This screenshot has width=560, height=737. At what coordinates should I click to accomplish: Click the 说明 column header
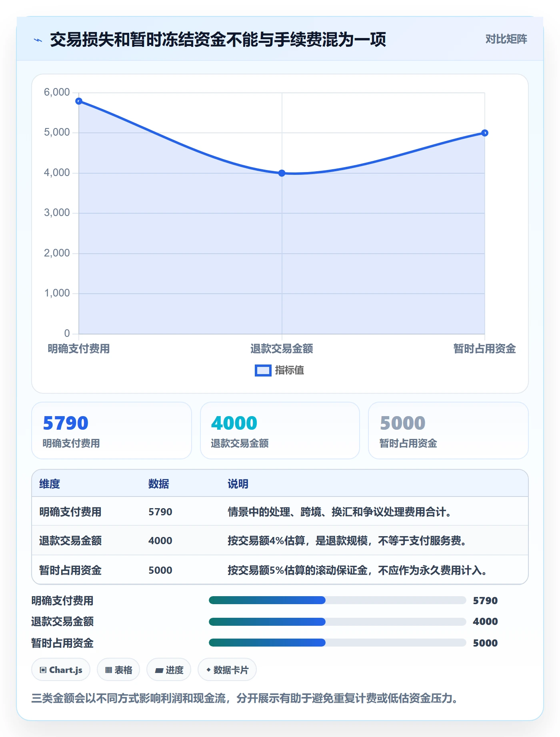pos(238,484)
